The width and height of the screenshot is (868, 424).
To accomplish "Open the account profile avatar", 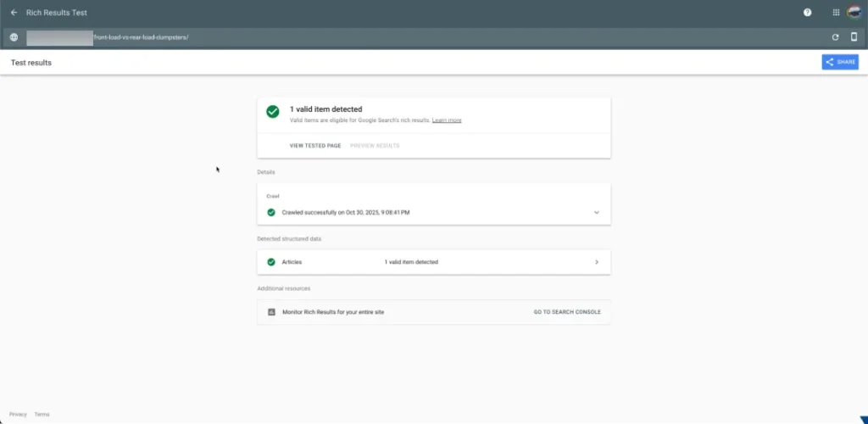I will (x=854, y=12).
